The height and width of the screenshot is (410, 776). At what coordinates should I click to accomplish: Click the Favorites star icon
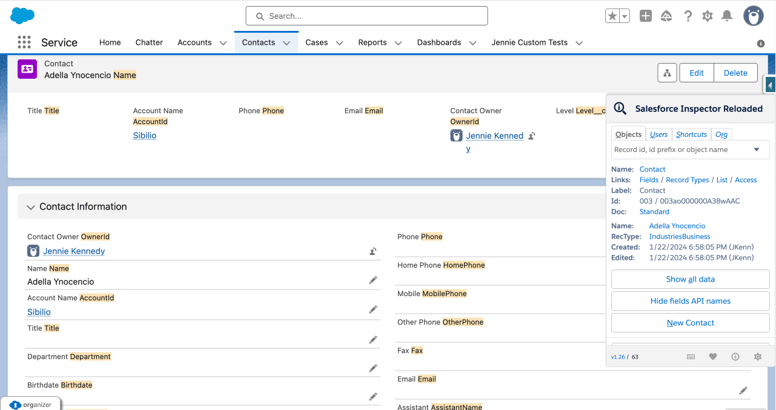612,16
